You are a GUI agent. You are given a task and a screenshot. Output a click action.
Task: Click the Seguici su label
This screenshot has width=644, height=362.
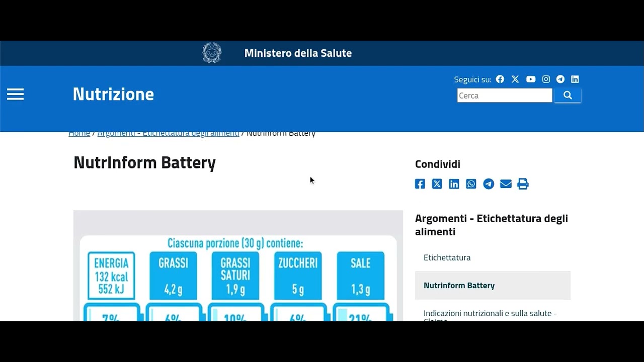pos(472,79)
